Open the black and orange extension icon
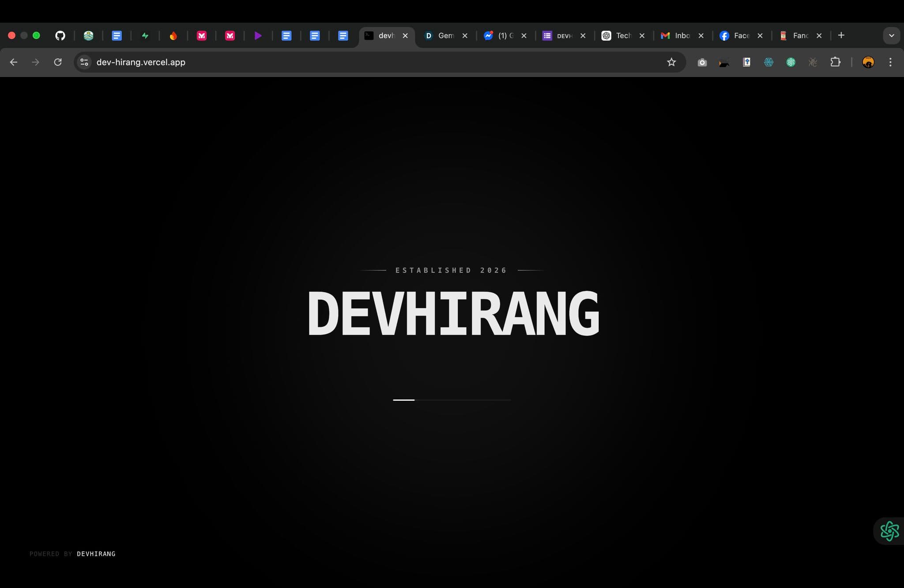This screenshot has height=588, width=904. coord(724,63)
